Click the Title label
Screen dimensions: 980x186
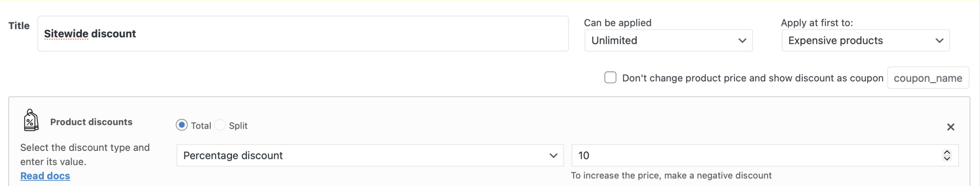pyautogui.click(x=19, y=26)
